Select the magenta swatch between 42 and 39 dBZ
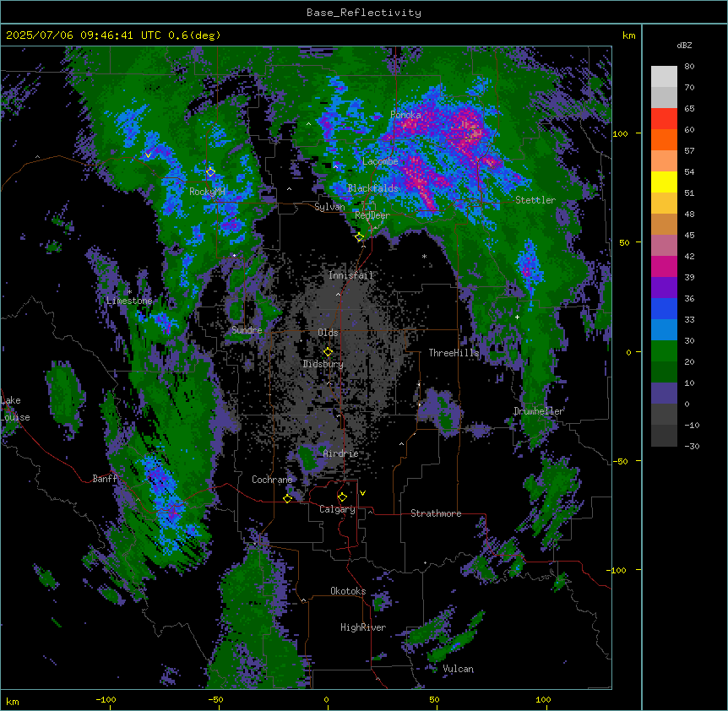This screenshot has height=711, width=728. tap(664, 266)
